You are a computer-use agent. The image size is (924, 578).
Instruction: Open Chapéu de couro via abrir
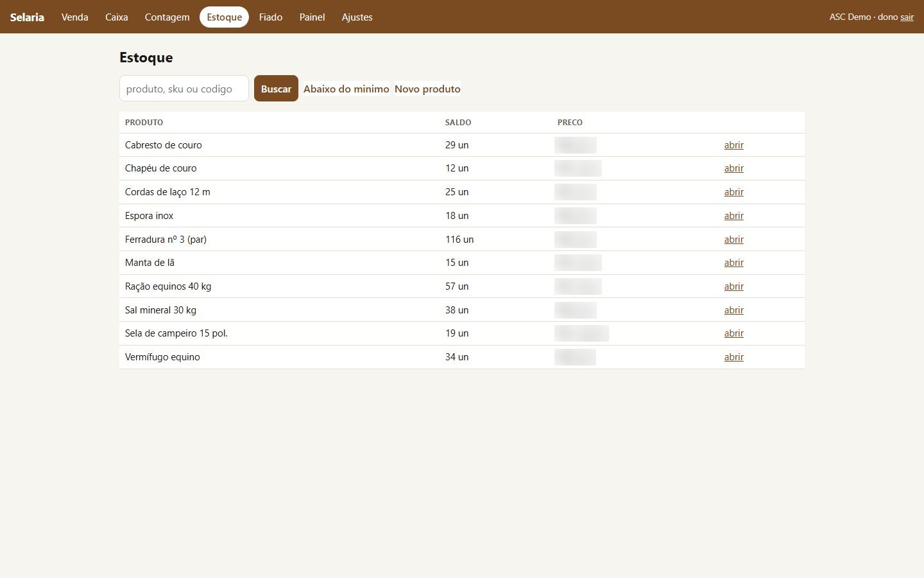(734, 168)
